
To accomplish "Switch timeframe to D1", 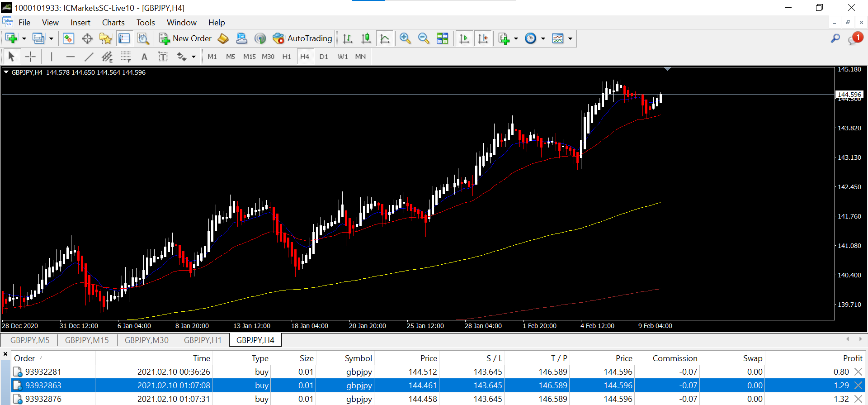I will tap(324, 57).
